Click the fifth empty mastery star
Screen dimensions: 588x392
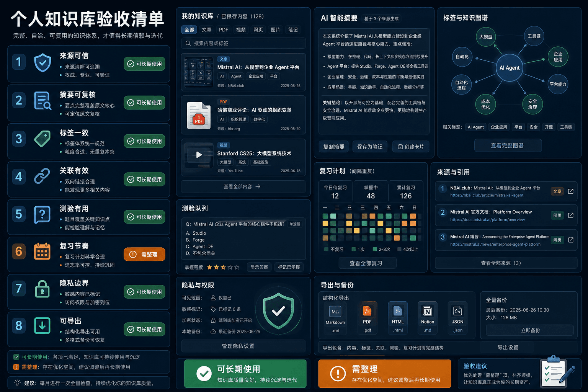[x=237, y=267]
